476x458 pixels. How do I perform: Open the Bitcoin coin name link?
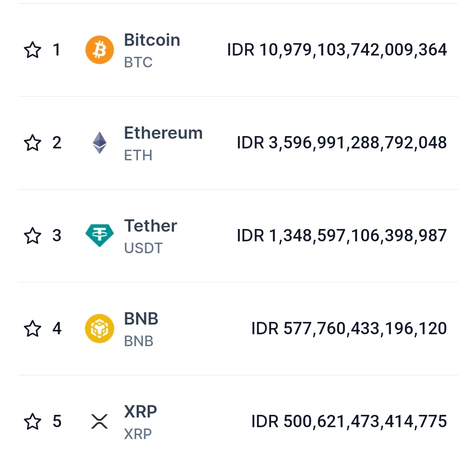pyautogui.click(x=152, y=40)
